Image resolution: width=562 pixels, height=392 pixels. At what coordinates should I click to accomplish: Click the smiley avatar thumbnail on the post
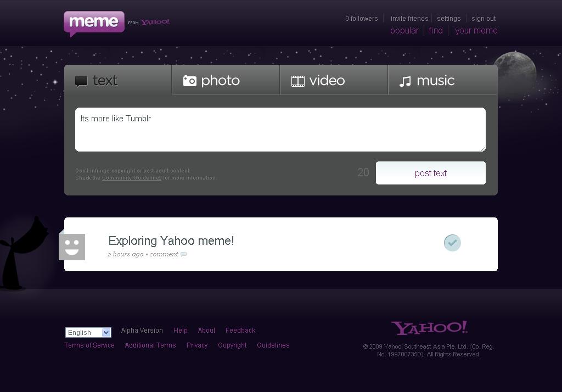[x=71, y=247]
